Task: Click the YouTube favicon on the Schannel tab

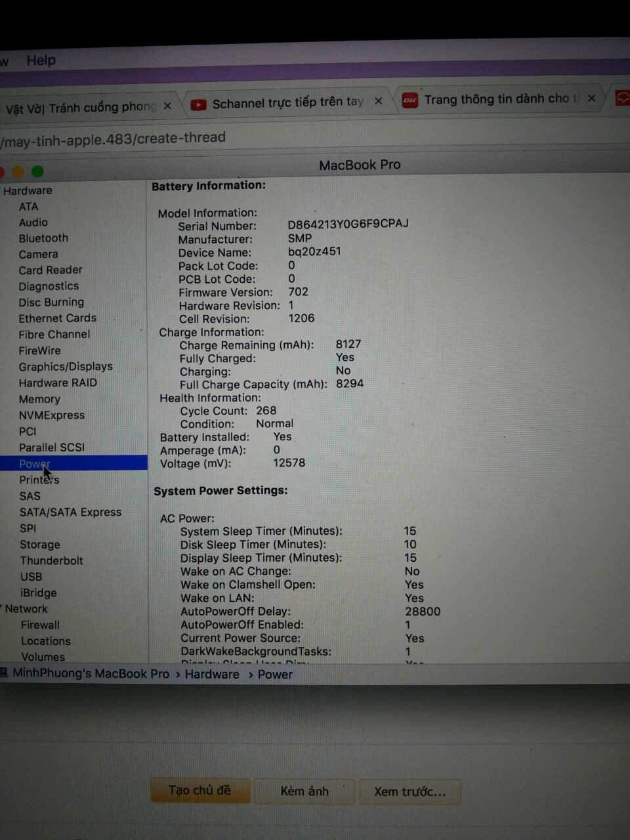Action: click(198, 104)
